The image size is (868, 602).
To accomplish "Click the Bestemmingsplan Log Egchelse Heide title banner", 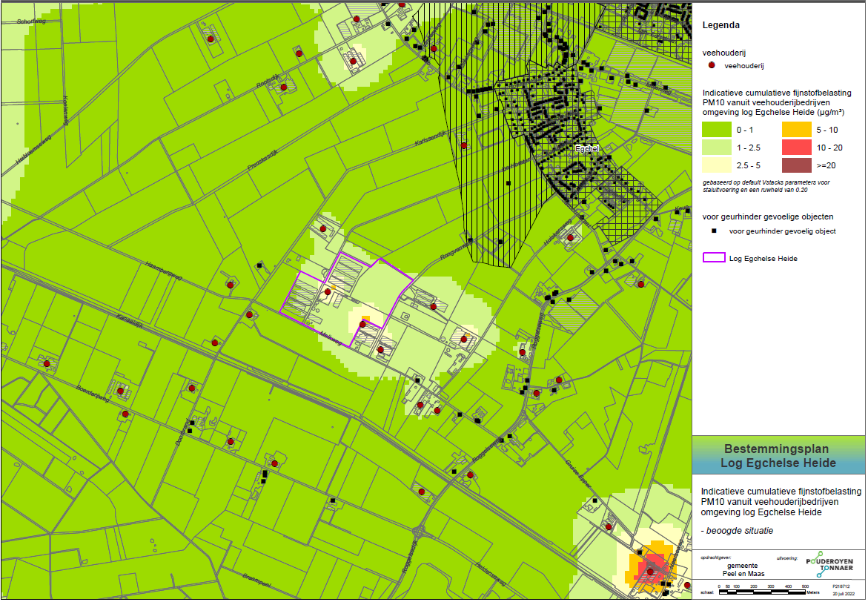I will pos(778,456).
